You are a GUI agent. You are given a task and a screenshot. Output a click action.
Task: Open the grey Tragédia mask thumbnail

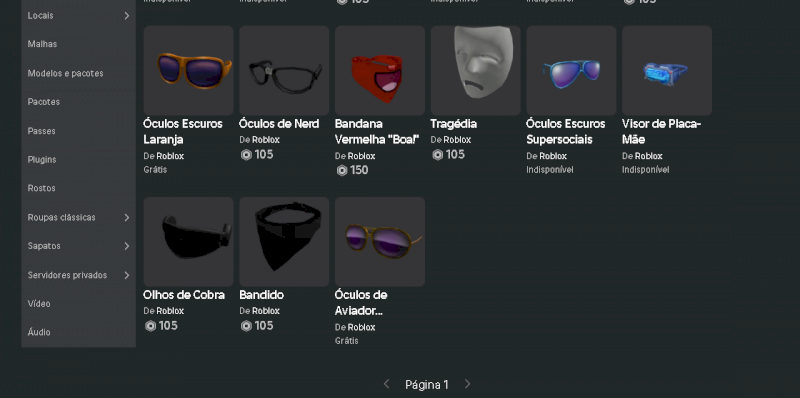tap(476, 70)
